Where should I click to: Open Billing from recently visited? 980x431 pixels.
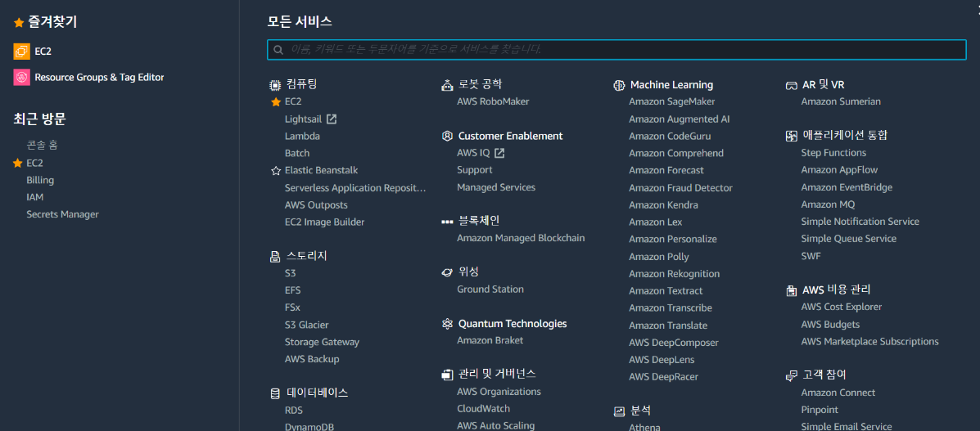click(40, 180)
